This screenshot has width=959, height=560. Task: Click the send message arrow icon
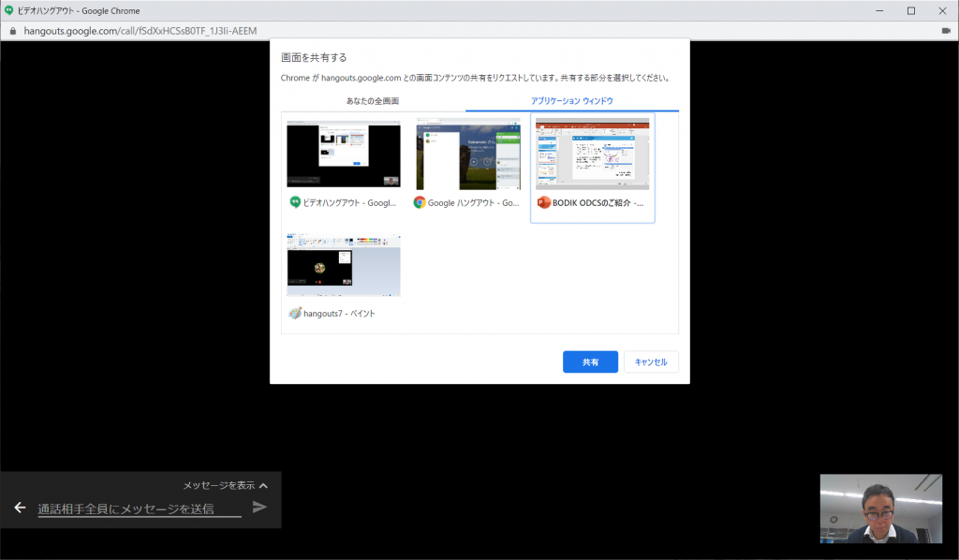(x=259, y=508)
